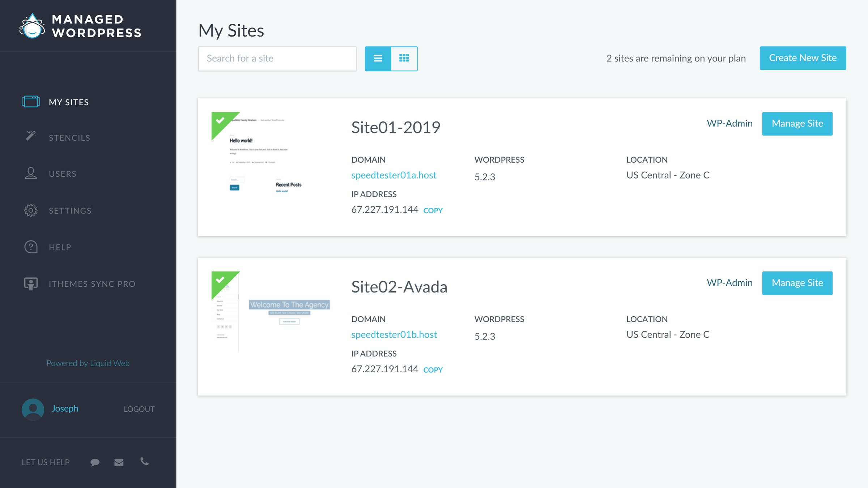Focus the Search for a site field
This screenshot has height=488, width=868.
point(277,59)
